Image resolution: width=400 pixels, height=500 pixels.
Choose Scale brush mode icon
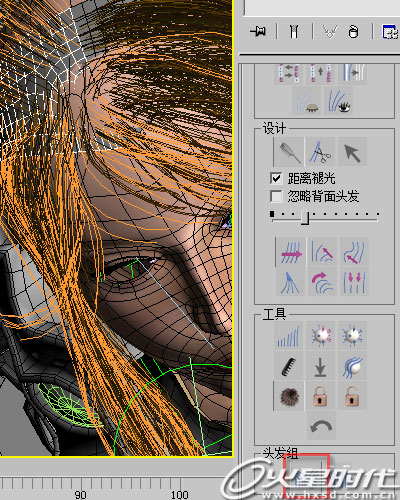(x=354, y=282)
